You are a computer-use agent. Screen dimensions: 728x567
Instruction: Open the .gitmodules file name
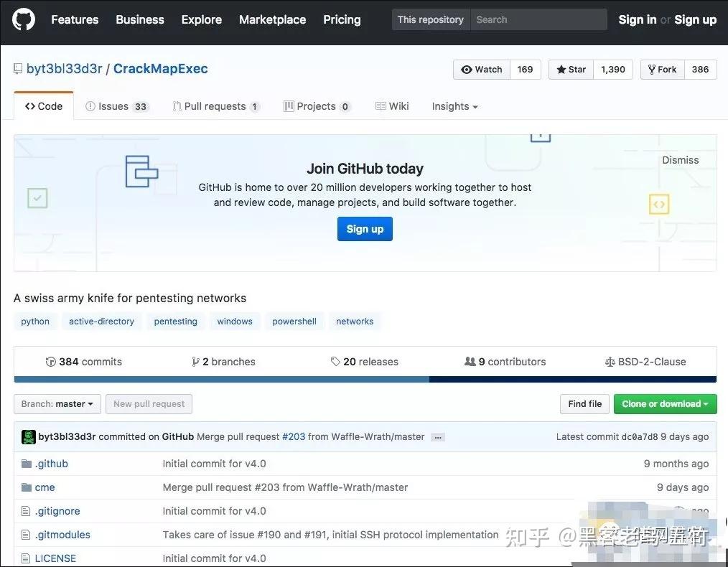(62, 535)
